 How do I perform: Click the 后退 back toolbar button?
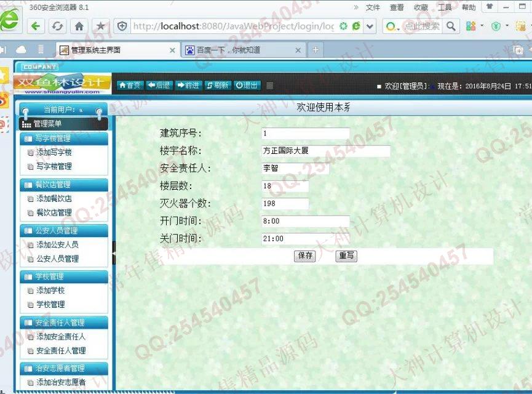click(159, 86)
